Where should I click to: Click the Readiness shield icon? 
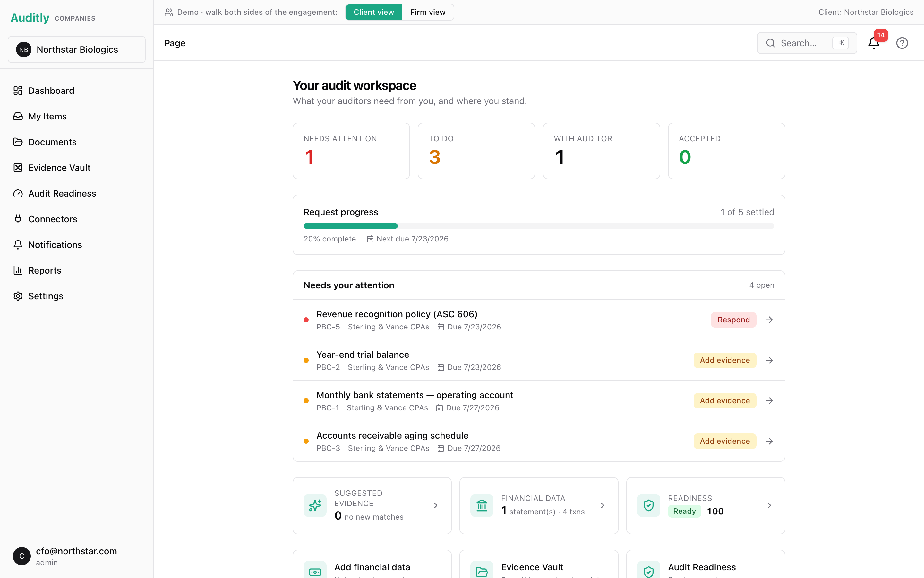click(x=649, y=505)
